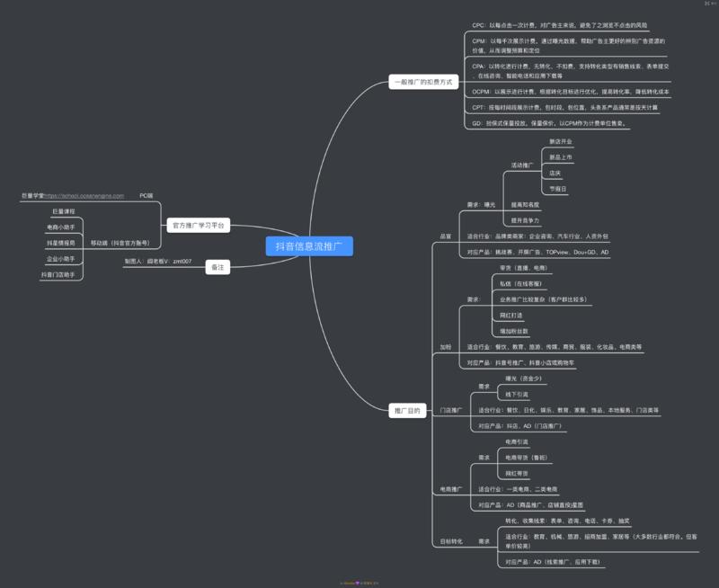Select the 官方推广学习平台 topic node
This screenshot has width=719, height=588.
pos(199,226)
